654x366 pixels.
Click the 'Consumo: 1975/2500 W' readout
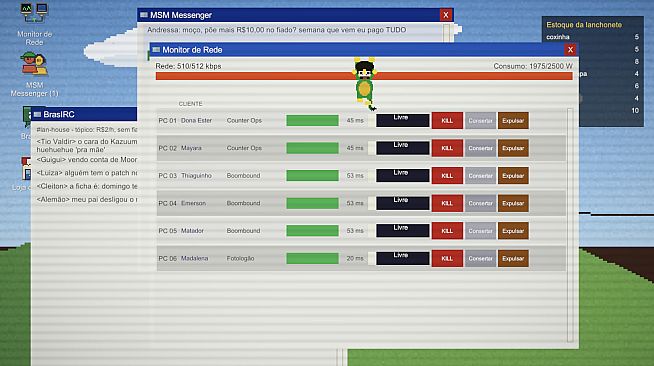[533, 66]
